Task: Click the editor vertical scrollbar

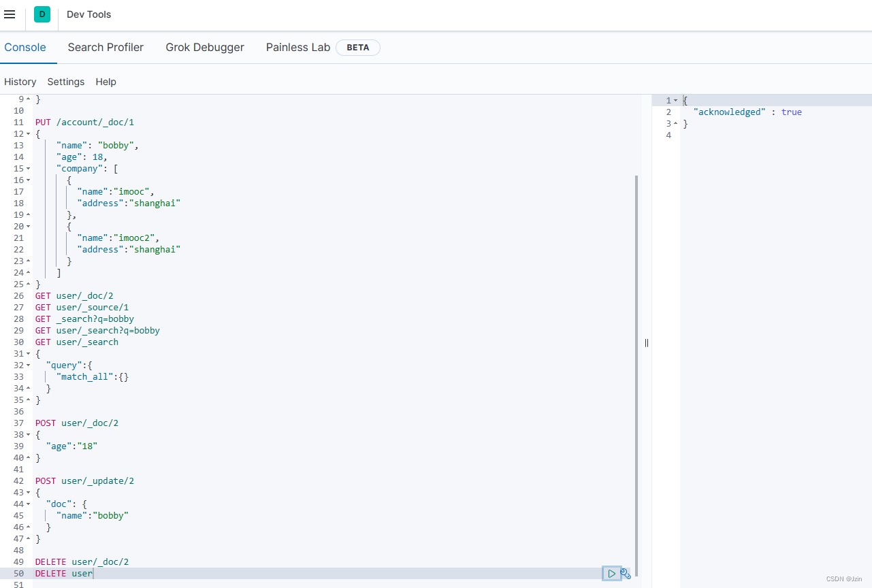Action: coord(637,374)
